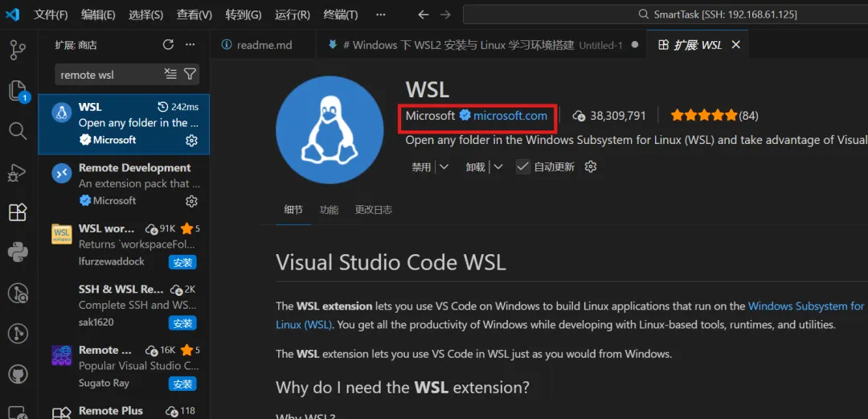Click the 卸载 button

(x=476, y=166)
